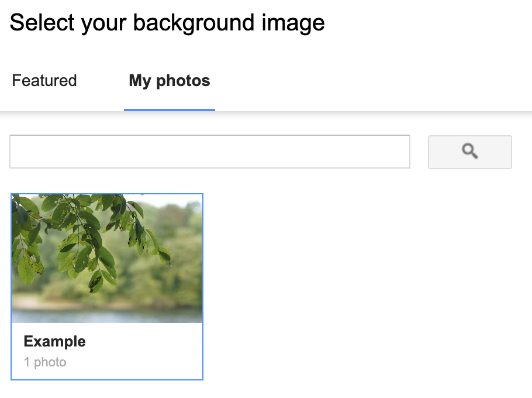Viewport: 532px width, 398px height.
Task: Select the search button next to the text field
Action: click(x=469, y=152)
